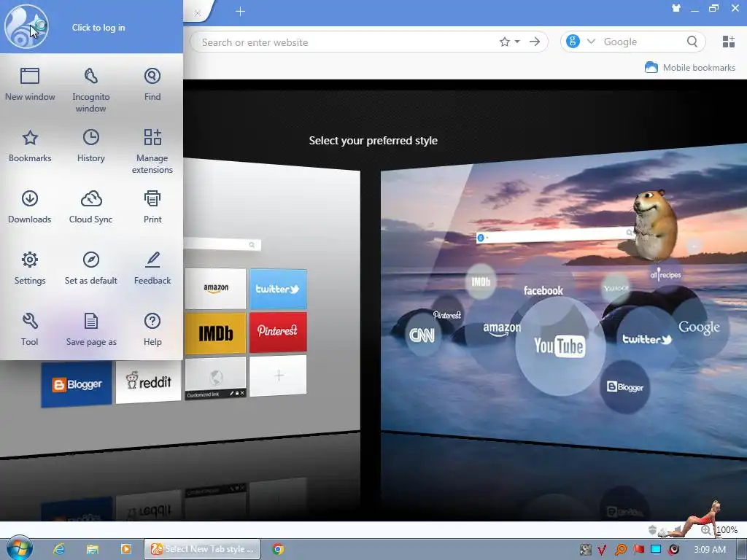Screen dimensions: 747x560
Task: Click 'Click to log in' text
Action: point(98,28)
